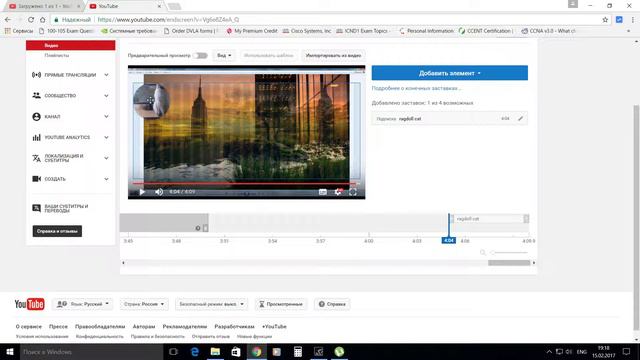Click the Использовать шаблон button

pos(268,56)
